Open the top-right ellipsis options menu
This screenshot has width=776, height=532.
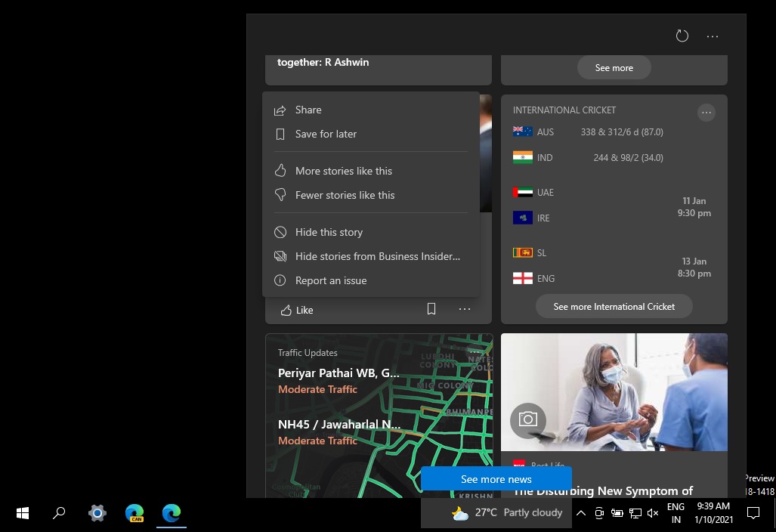pyautogui.click(x=712, y=36)
